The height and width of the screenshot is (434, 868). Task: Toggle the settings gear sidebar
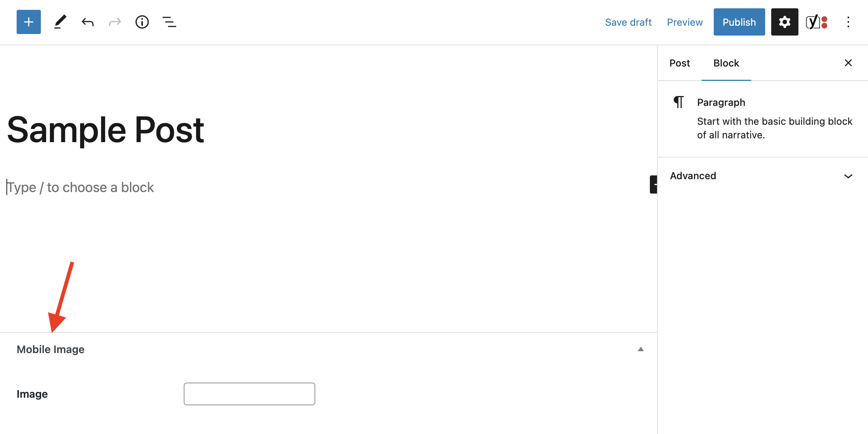click(x=785, y=22)
